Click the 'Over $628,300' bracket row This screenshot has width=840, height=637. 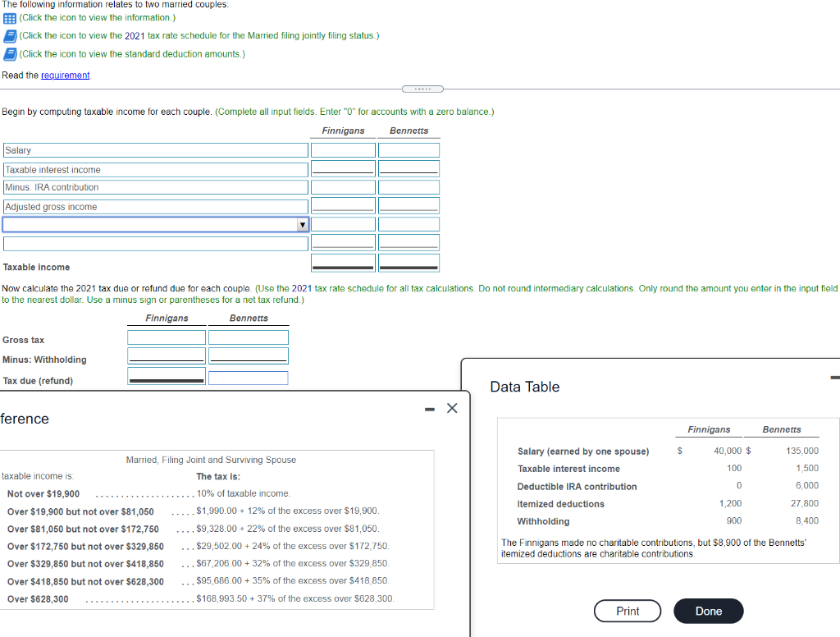click(201, 599)
